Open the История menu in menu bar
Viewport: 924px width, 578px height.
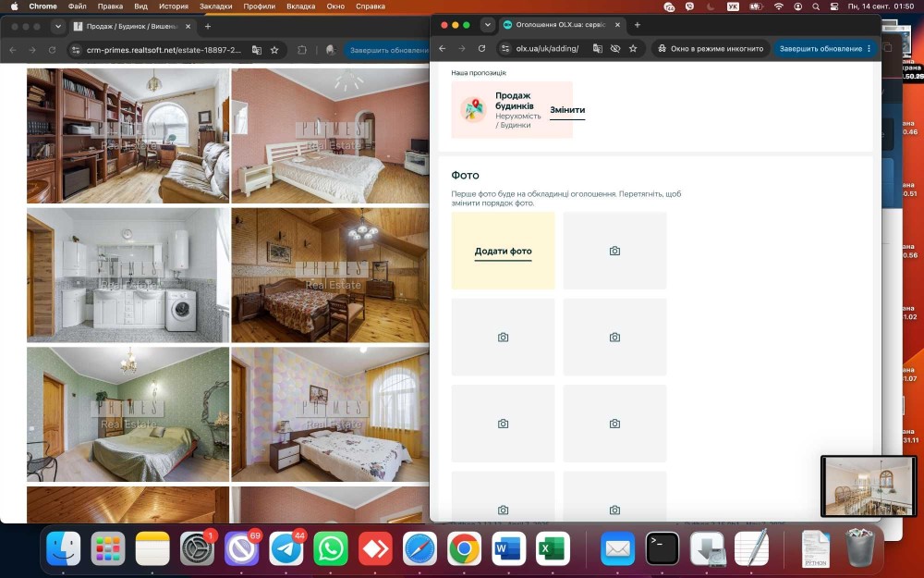click(174, 6)
